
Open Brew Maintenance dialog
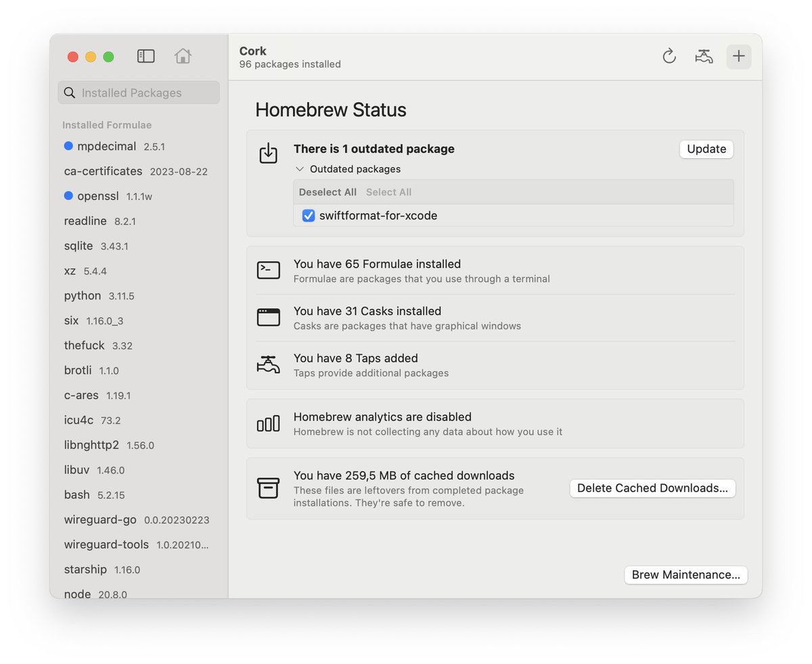click(685, 575)
